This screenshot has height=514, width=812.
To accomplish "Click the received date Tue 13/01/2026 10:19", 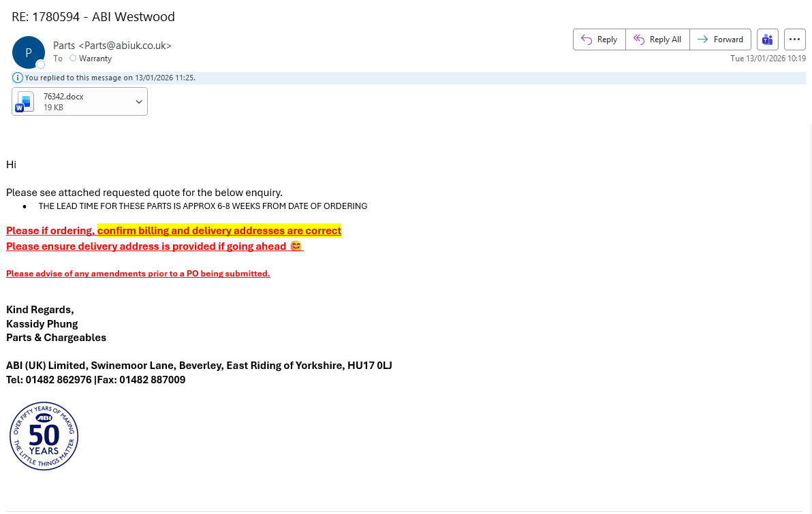I will click(768, 59).
